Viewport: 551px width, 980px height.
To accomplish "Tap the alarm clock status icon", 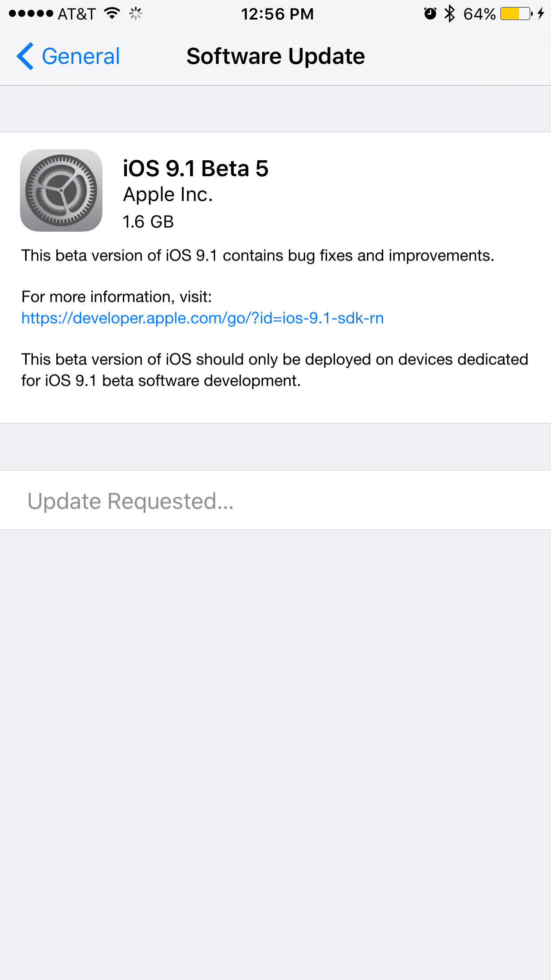I will [x=430, y=14].
